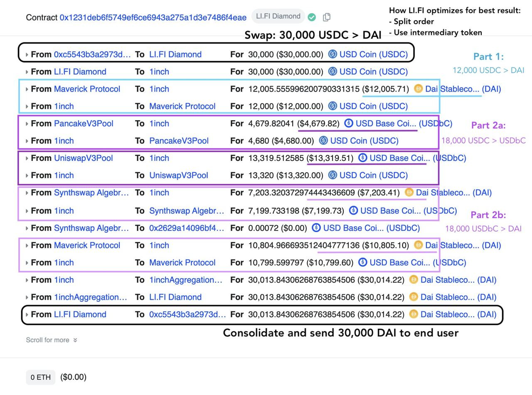The width and height of the screenshot is (532, 395).
Task: Click the 0 ETH value badge
Action: point(40,377)
